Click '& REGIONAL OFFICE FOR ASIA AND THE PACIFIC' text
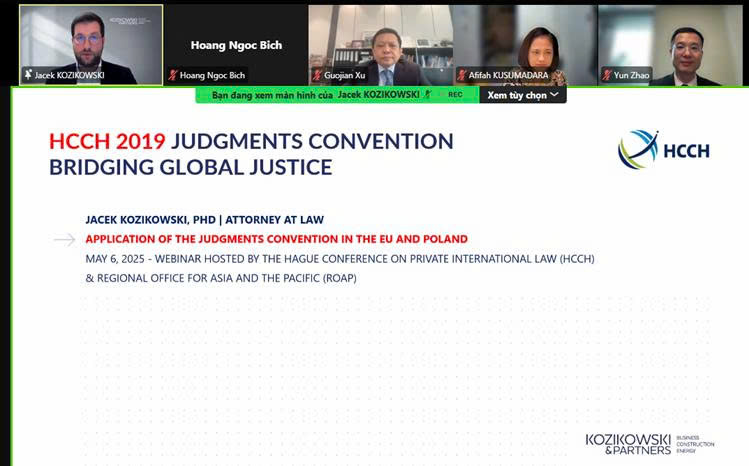Viewport: 749px width, 466px height. click(221, 278)
